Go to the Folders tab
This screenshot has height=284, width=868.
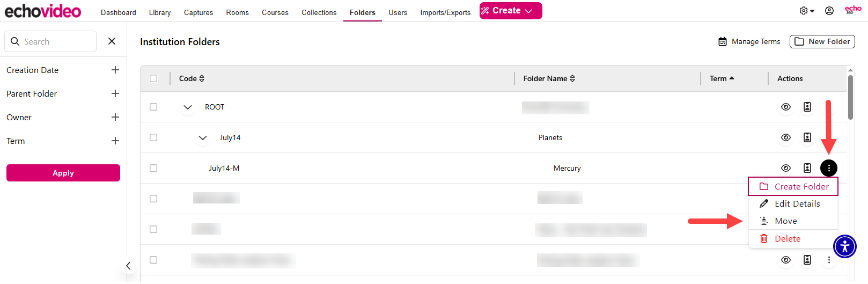[363, 12]
